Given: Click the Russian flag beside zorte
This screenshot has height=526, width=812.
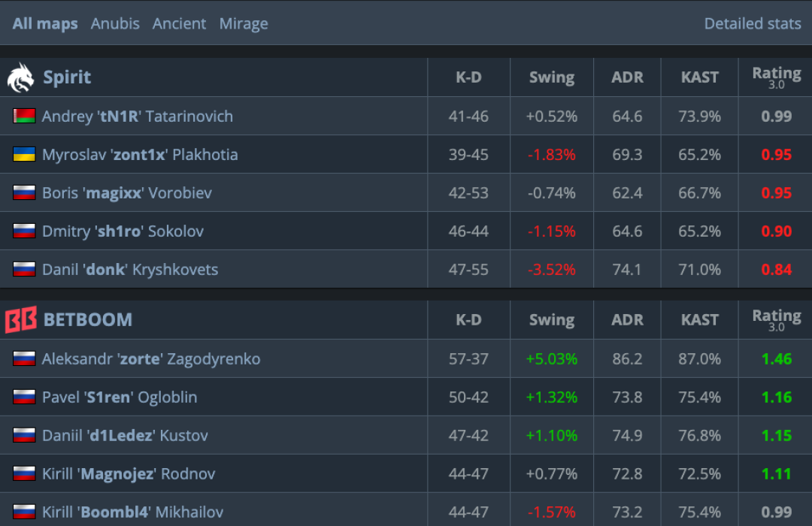Looking at the screenshot, I should click(24, 358).
